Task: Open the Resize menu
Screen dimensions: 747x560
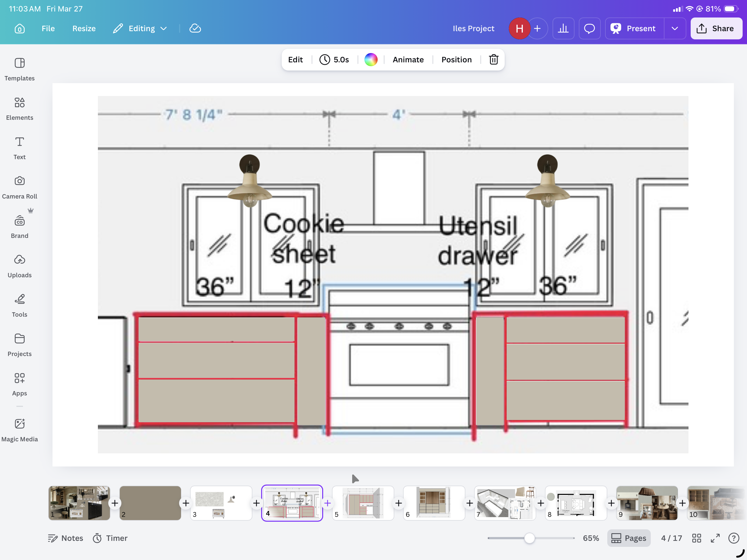Action: pyautogui.click(x=84, y=28)
